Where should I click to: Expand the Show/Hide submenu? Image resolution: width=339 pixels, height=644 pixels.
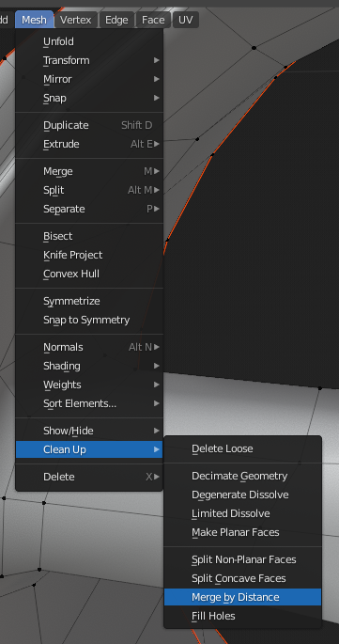click(89, 431)
